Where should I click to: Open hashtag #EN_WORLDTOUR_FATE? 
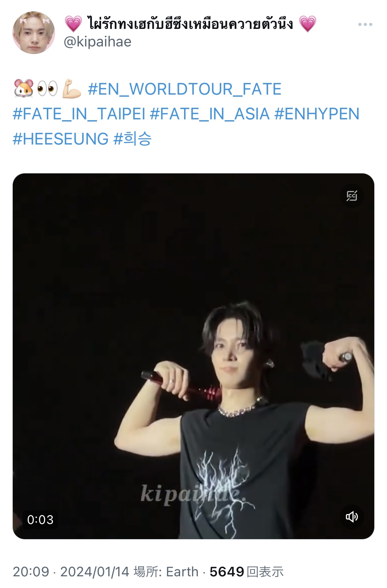click(x=185, y=89)
